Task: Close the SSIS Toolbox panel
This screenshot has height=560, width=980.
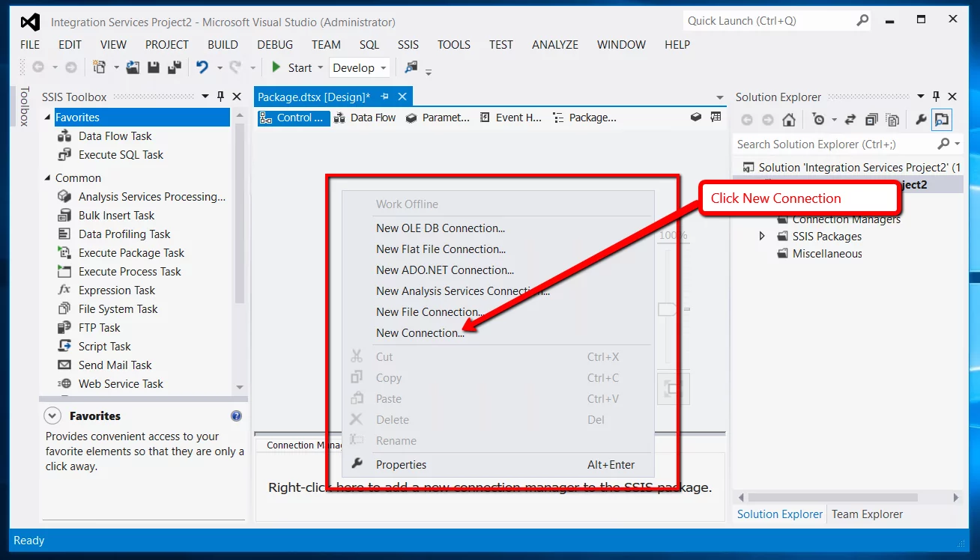Action: pyautogui.click(x=238, y=97)
